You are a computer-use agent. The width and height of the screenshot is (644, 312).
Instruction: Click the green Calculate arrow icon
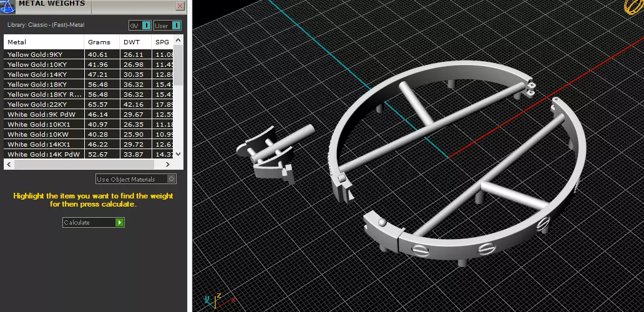pyautogui.click(x=120, y=222)
